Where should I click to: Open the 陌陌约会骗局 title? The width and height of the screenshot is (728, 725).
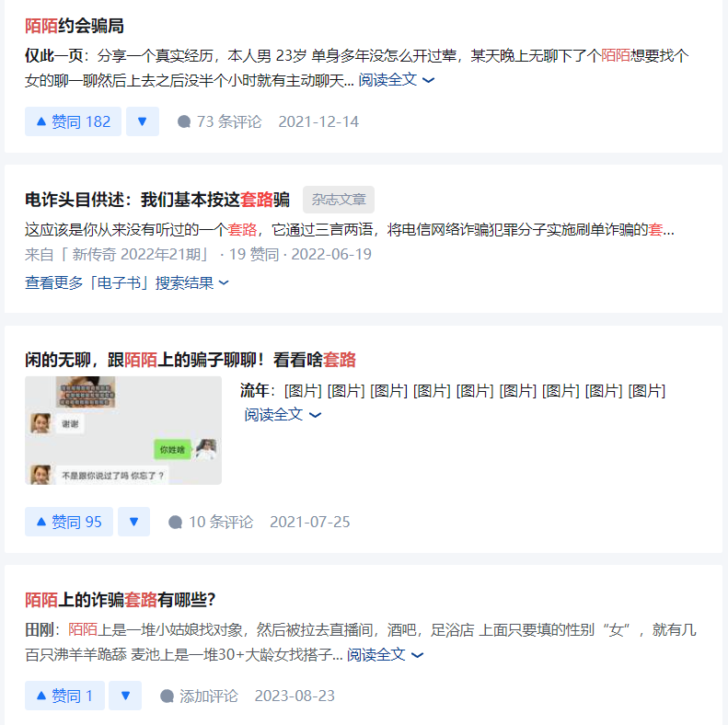click(x=75, y=26)
